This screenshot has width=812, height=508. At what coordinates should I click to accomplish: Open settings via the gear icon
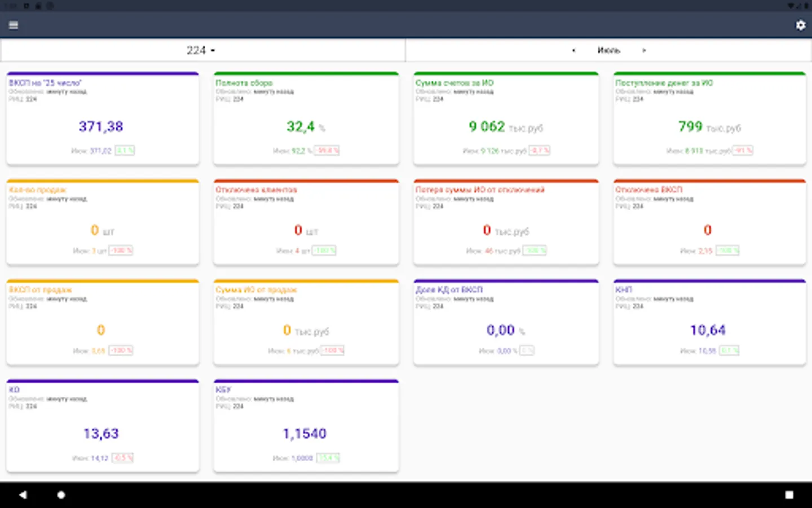click(800, 25)
